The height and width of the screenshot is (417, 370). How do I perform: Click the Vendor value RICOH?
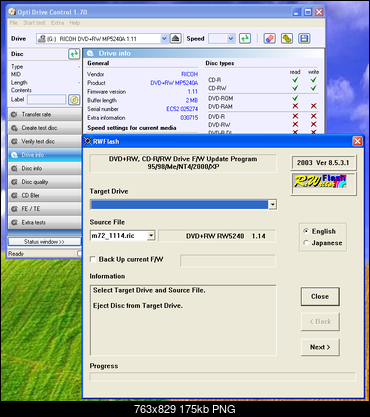coord(189,74)
